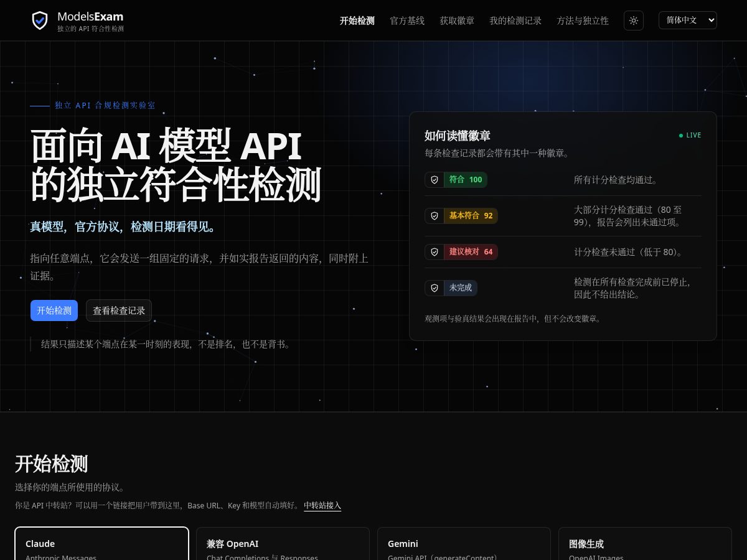
Task: Open the 方法与独立性 nav item
Action: 583,21
